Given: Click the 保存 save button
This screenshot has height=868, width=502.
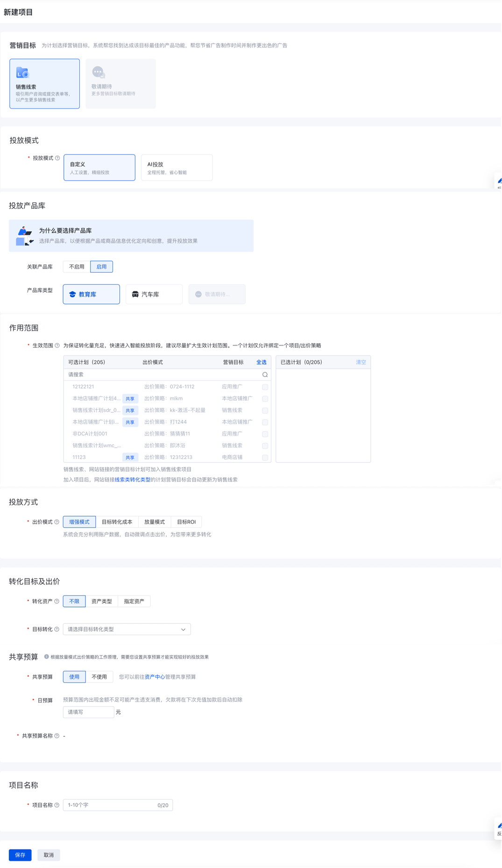Looking at the screenshot, I should (x=20, y=855).
